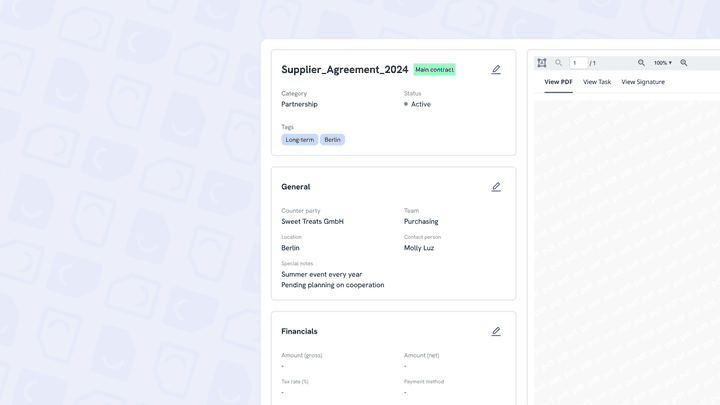
Task: Zoom out the PDF document
Action: (642, 63)
